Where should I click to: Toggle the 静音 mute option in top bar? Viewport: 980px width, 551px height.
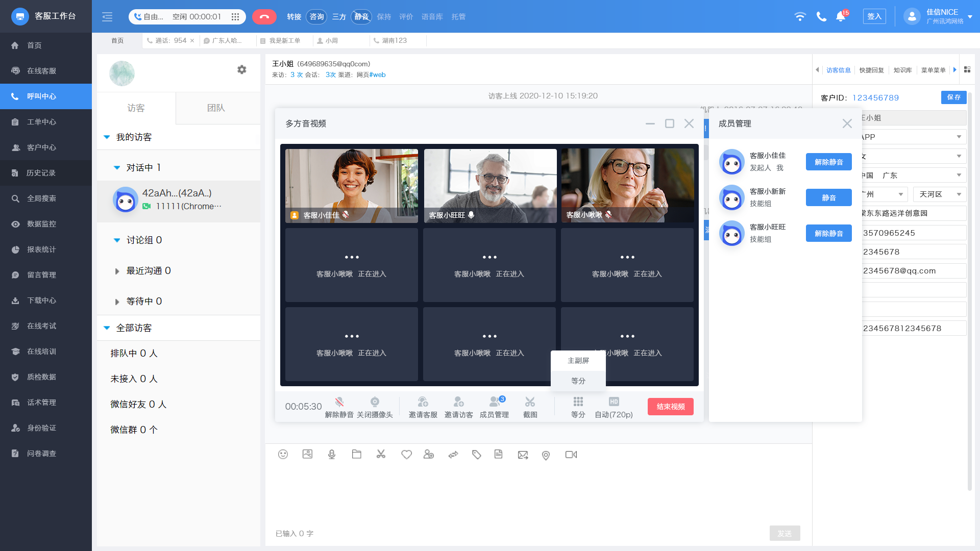pos(361,17)
